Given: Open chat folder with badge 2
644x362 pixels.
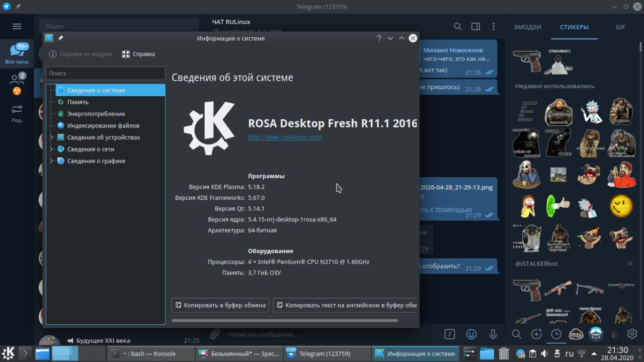Looking at the screenshot, I should coord(18,83).
